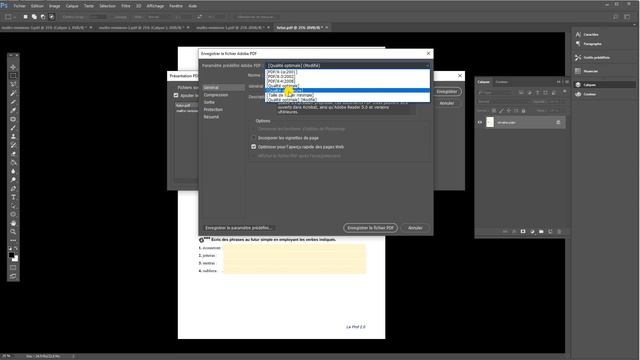Select the Spot Healing Brush tool
This screenshot has width=640, height=360.
(13, 119)
